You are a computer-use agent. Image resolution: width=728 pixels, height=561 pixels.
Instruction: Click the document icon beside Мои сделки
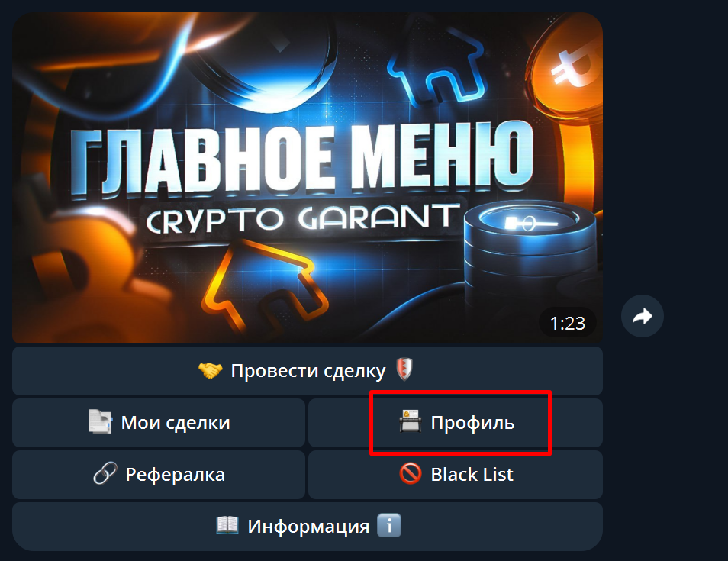[100, 421]
